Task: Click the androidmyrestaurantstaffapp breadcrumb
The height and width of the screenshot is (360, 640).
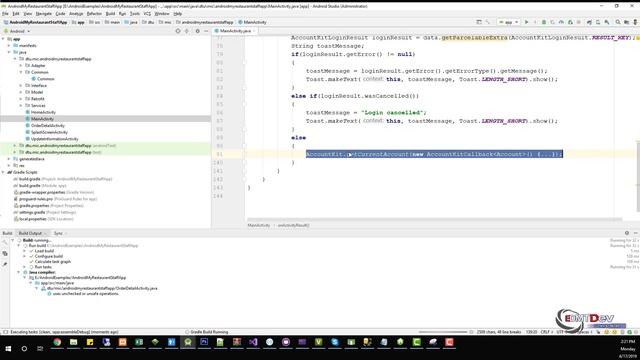Action: click(x=207, y=22)
